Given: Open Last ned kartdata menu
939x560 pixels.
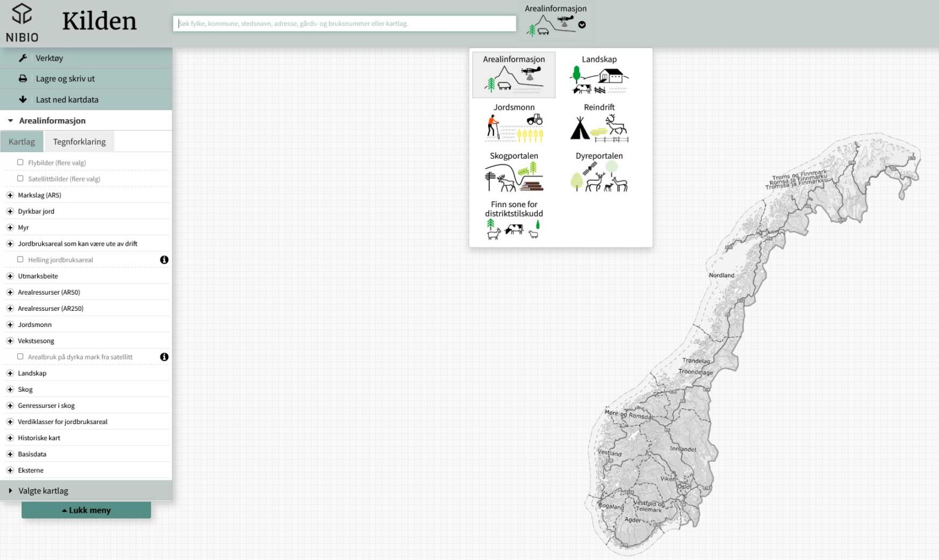Looking at the screenshot, I should pos(86,99).
